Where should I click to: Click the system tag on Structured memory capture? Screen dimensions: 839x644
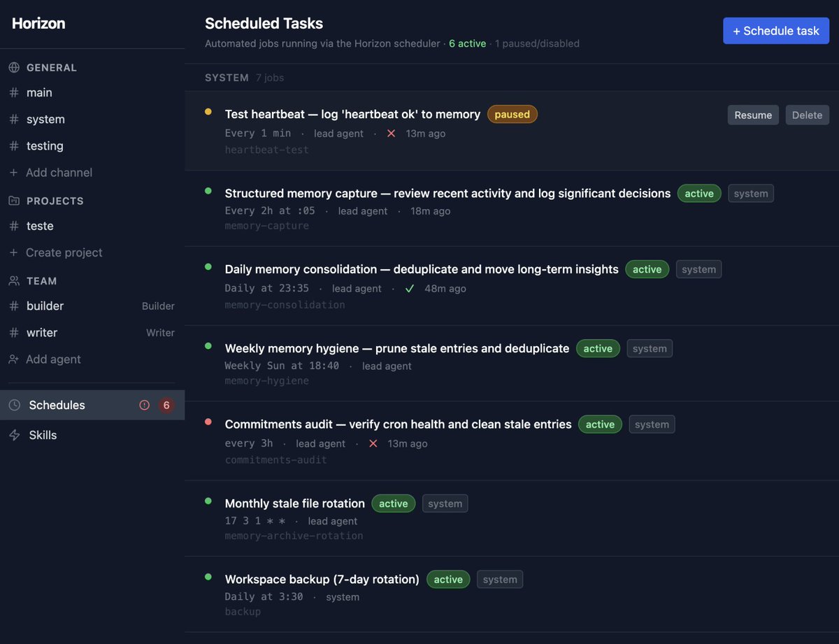click(x=751, y=194)
